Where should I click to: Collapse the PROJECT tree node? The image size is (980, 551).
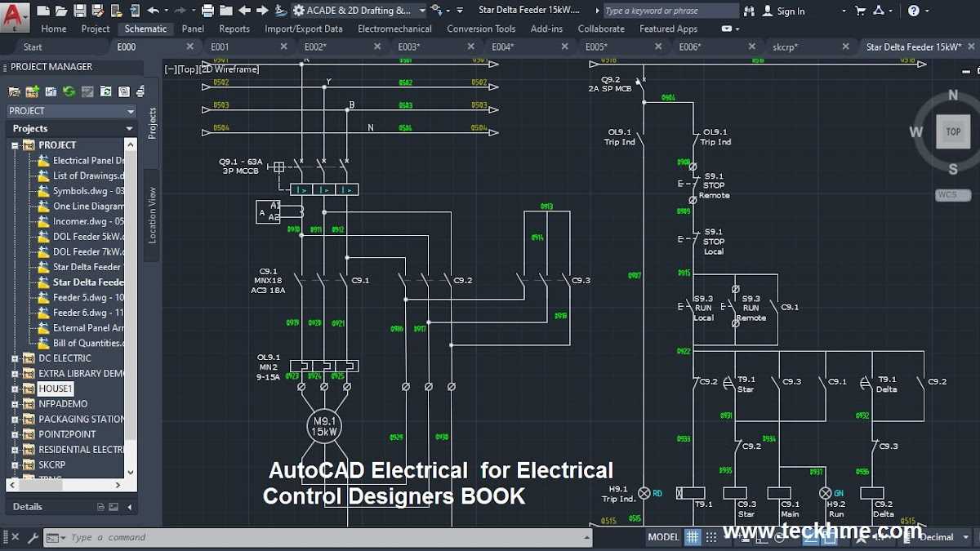[15, 145]
